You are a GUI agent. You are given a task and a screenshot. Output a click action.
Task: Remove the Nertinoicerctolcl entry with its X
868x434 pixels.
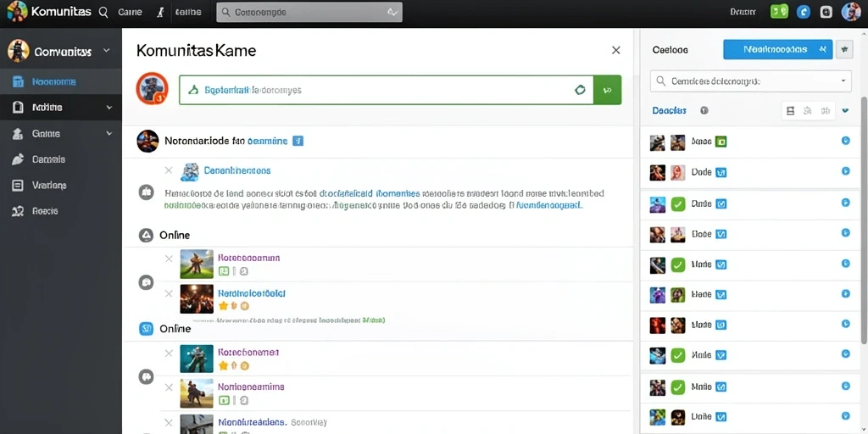pos(169,292)
